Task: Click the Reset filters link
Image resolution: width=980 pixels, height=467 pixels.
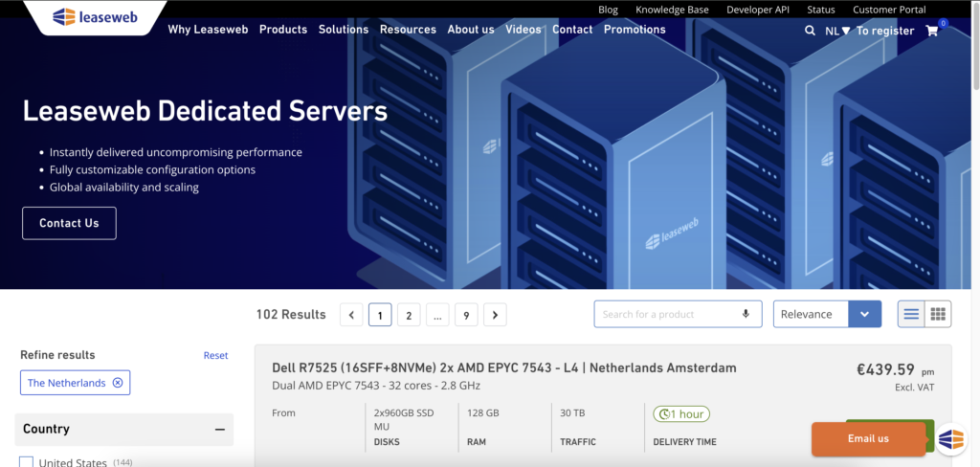Action: [215, 355]
